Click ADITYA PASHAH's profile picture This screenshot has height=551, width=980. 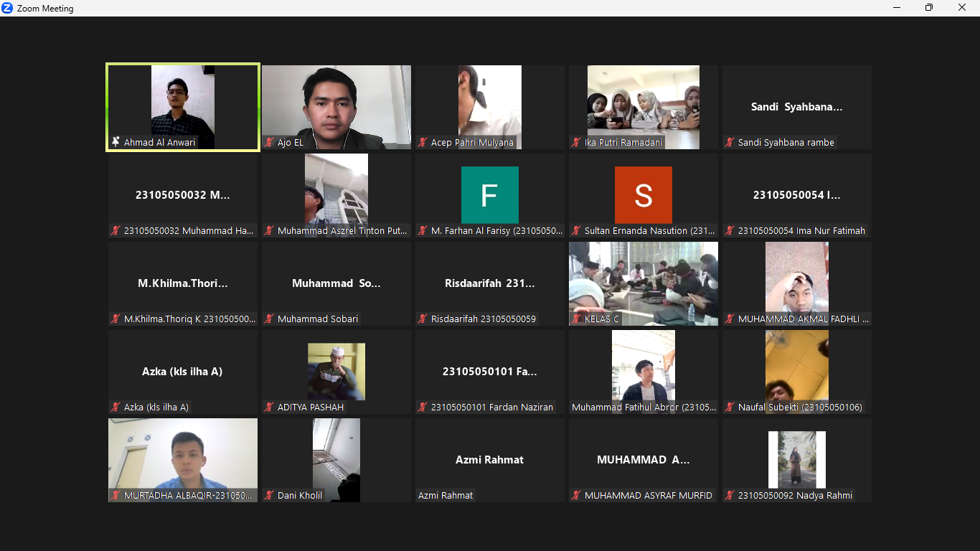pos(336,372)
